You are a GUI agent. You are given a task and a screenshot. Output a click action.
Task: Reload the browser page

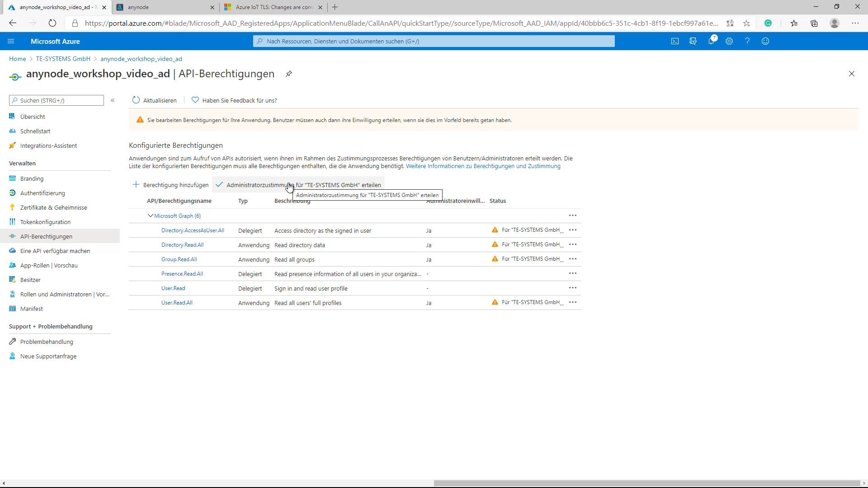(x=52, y=23)
